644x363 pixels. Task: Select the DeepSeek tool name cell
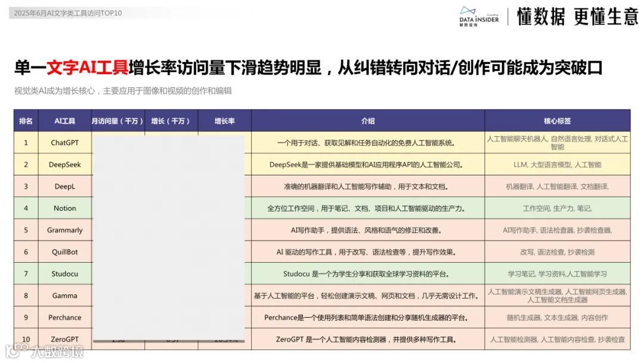click(x=65, y=164)
